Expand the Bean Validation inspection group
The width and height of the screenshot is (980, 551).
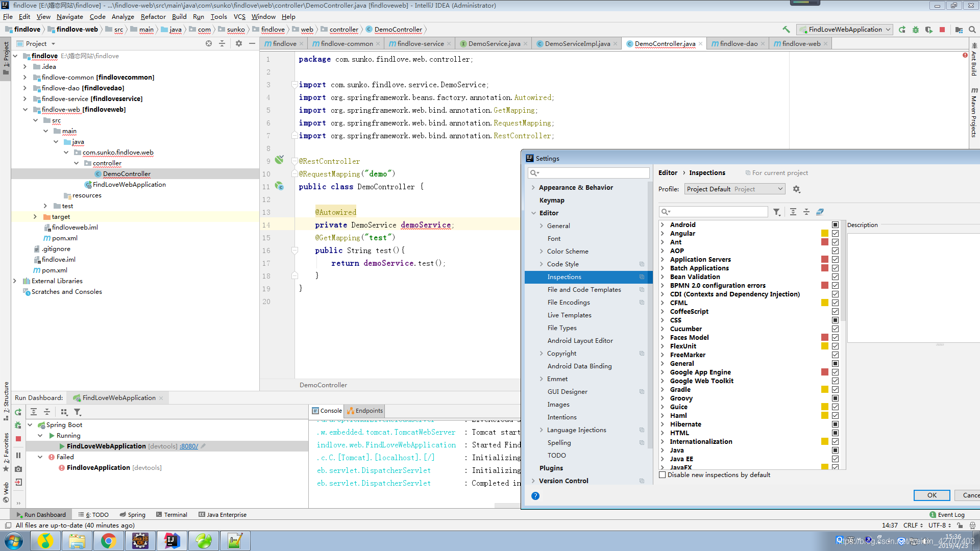click(663, 277)
